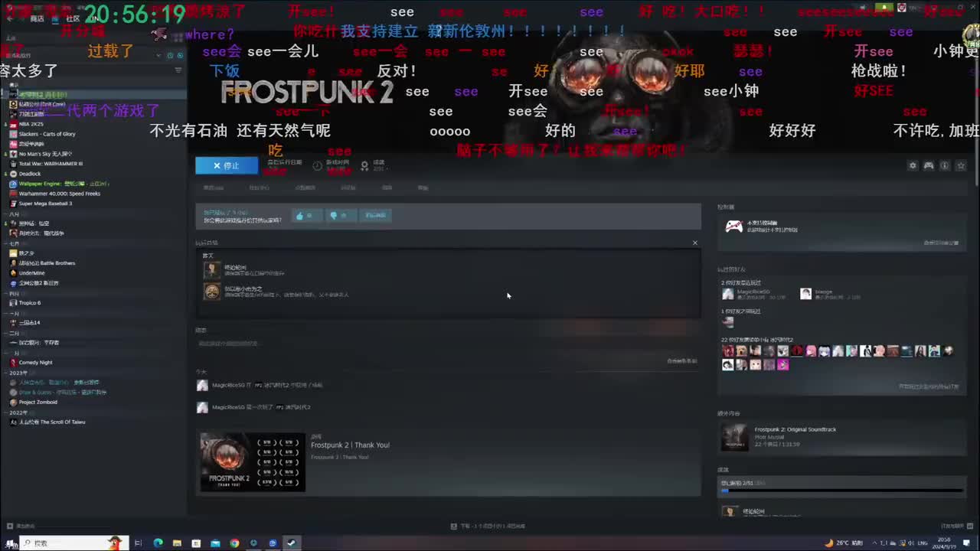
Task: Click the Tropico 6 game icon
Action: (x=13, y=303)
